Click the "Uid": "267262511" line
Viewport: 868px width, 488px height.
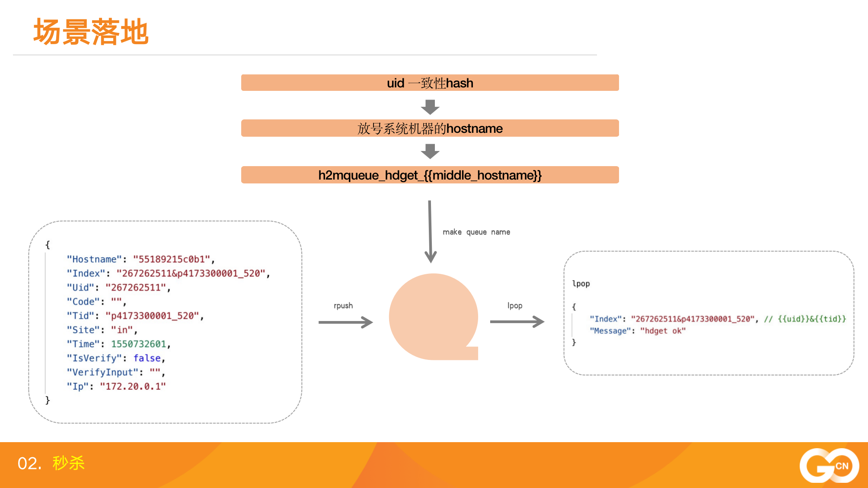(x=119, y=287)
